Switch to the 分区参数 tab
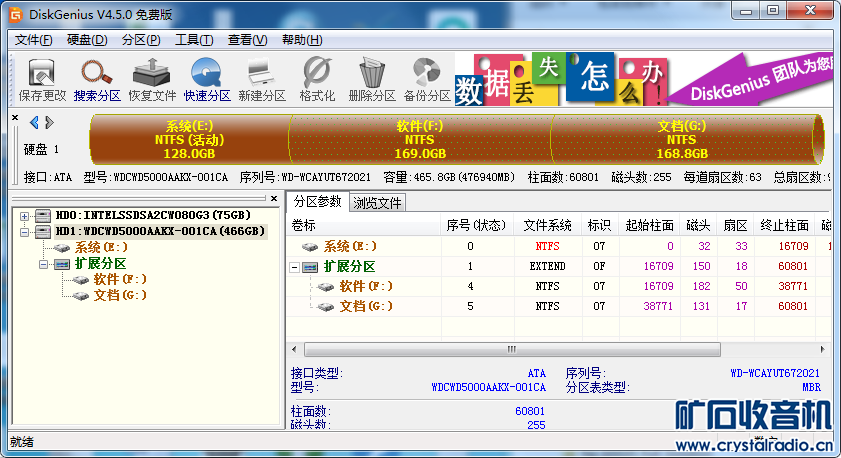Screen dimensions: 841x458 [318, 202]
